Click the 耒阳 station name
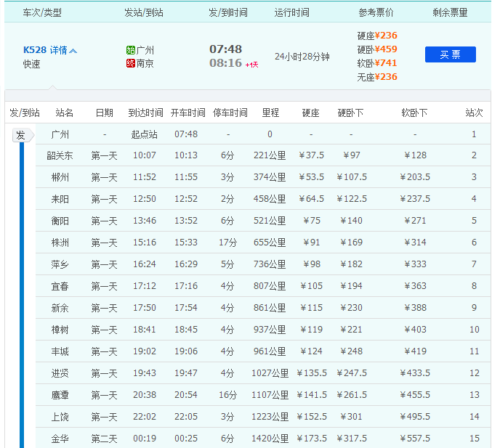Image resolution: width=492 pixels, height=448 pixels. click(60, 199)
